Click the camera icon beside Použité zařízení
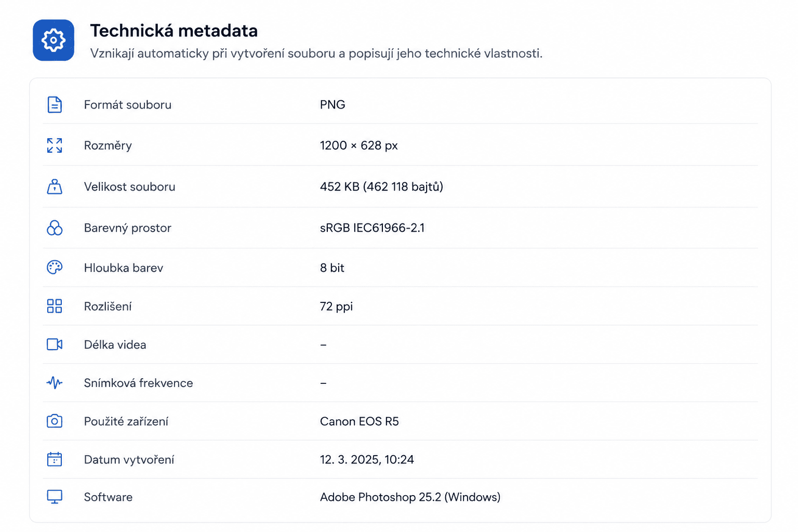798x532 pixels. pyautogui.click(x=55, y=421)
